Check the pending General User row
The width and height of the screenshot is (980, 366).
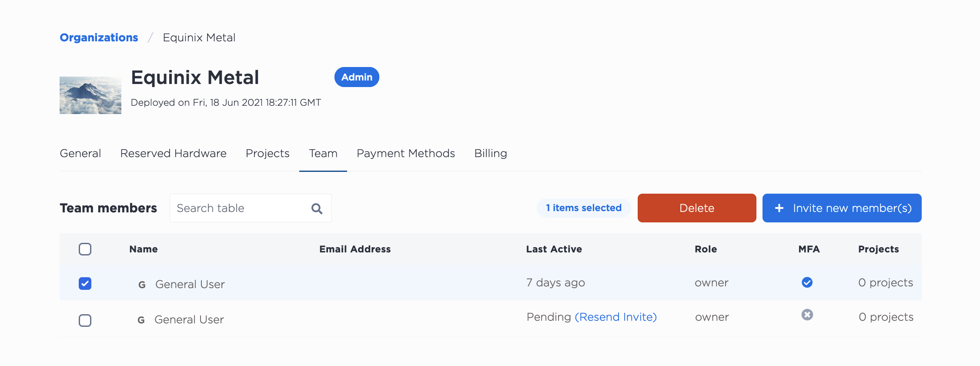click(85, 321)
